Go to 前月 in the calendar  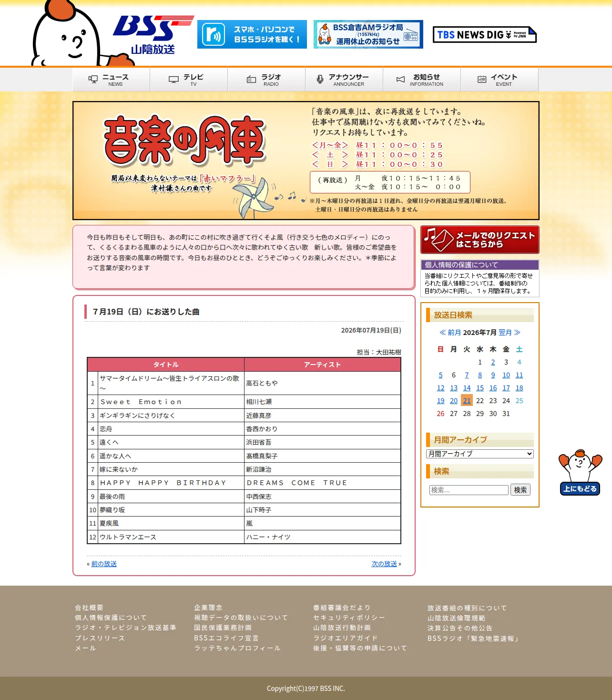[x=450, y=333]
